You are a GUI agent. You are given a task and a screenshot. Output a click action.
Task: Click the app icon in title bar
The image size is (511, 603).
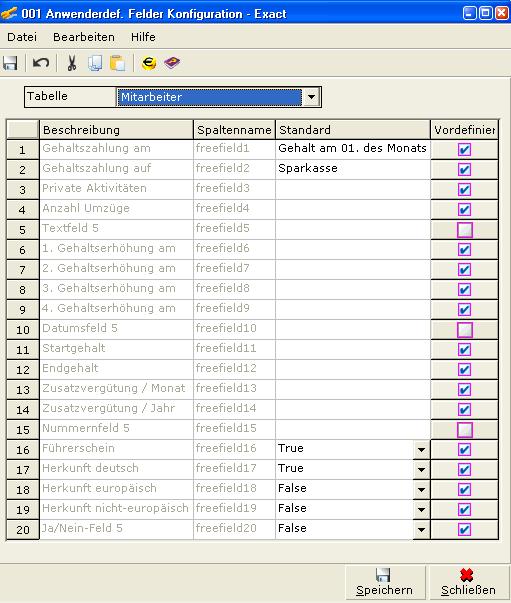9,14
